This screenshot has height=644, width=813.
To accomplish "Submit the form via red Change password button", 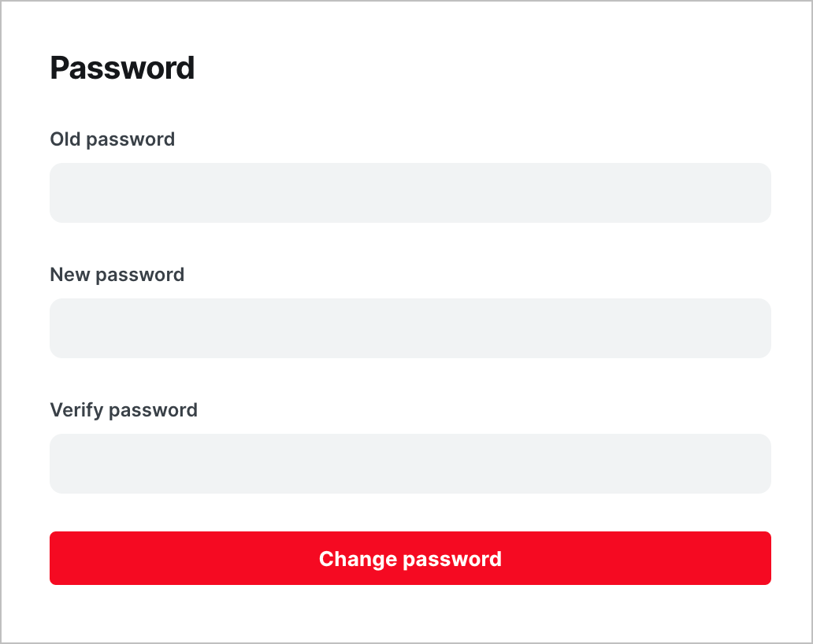I will pyautogui.click(x=410, y=558).
